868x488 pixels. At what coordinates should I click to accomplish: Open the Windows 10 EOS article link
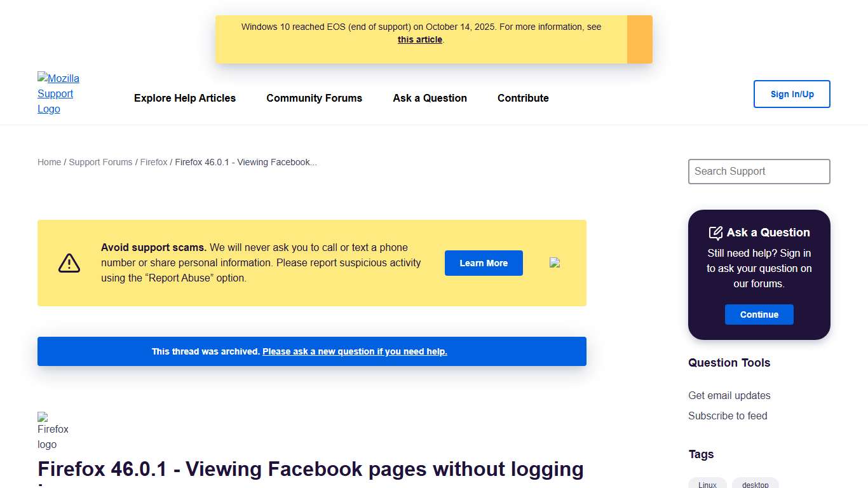419,39
